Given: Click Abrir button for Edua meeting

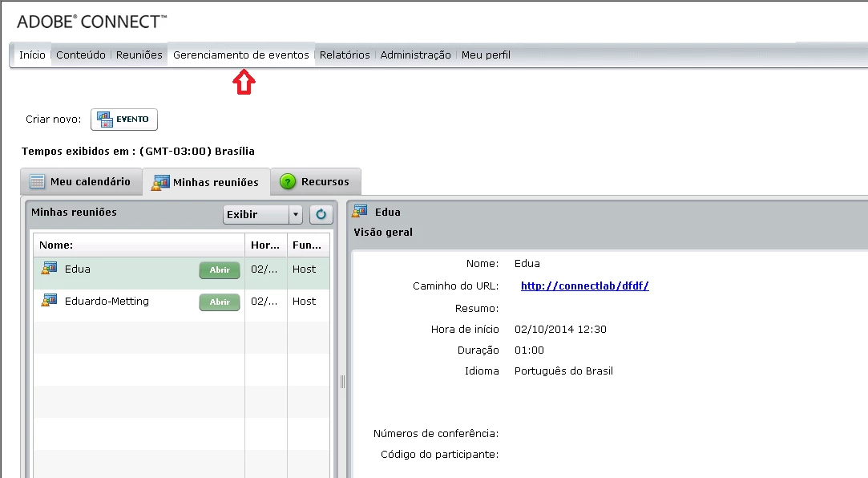Looking at the screenshot, I should click(x=220, y=269).
